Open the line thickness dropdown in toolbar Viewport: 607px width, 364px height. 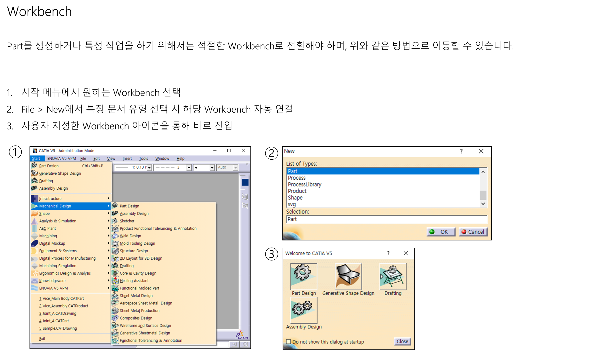[x=149, y=168]
